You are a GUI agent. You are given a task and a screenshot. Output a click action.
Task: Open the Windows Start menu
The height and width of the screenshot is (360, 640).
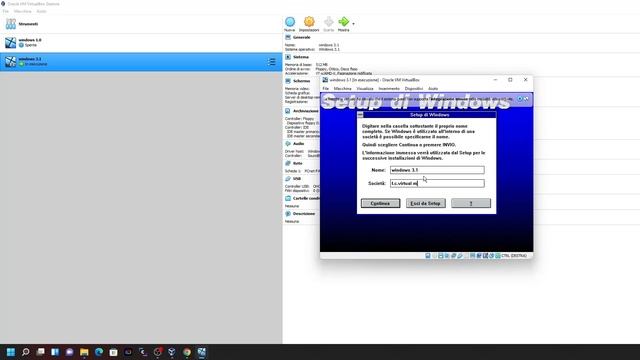11,352
